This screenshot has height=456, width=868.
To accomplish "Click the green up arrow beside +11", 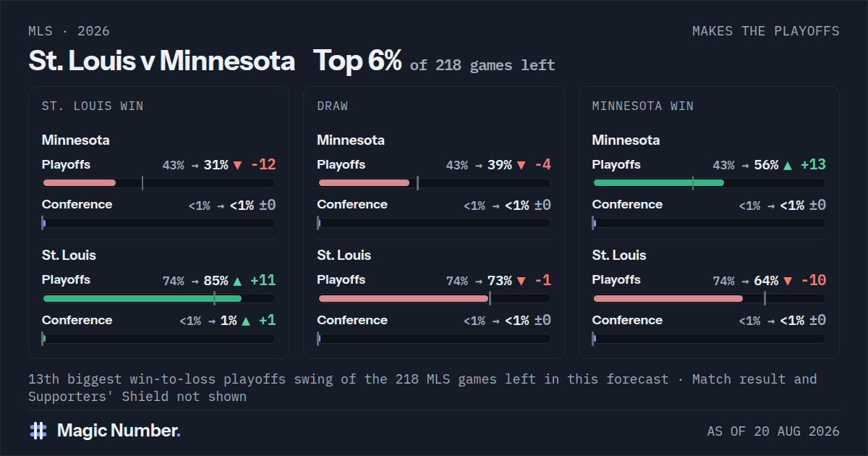I will click(x=237, y=281).
